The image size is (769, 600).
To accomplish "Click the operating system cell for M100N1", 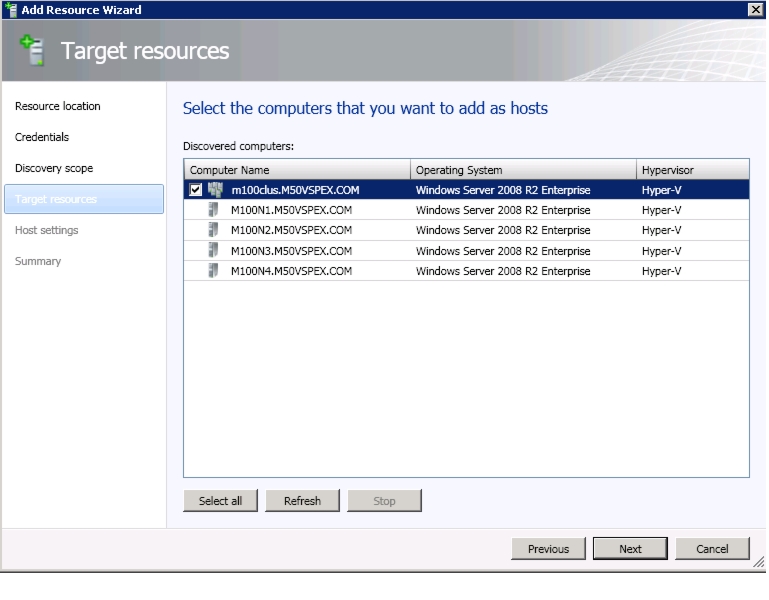I will coord(503,210).
